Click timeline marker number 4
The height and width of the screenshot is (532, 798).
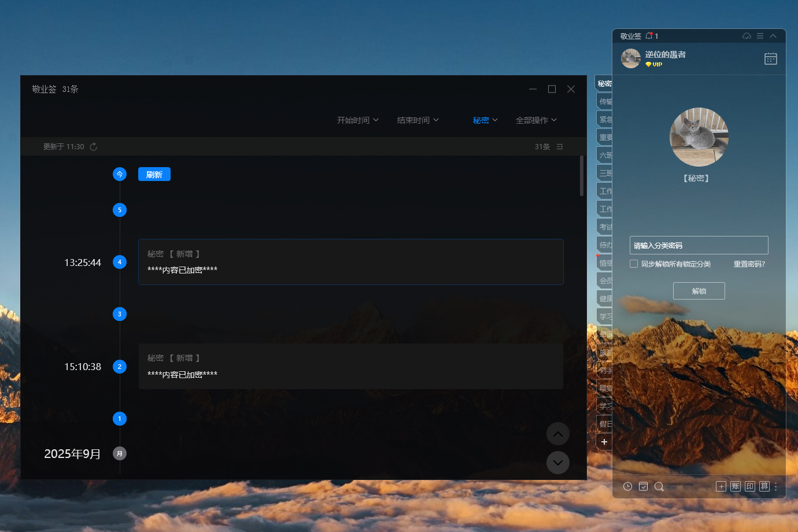pos(120,262)
